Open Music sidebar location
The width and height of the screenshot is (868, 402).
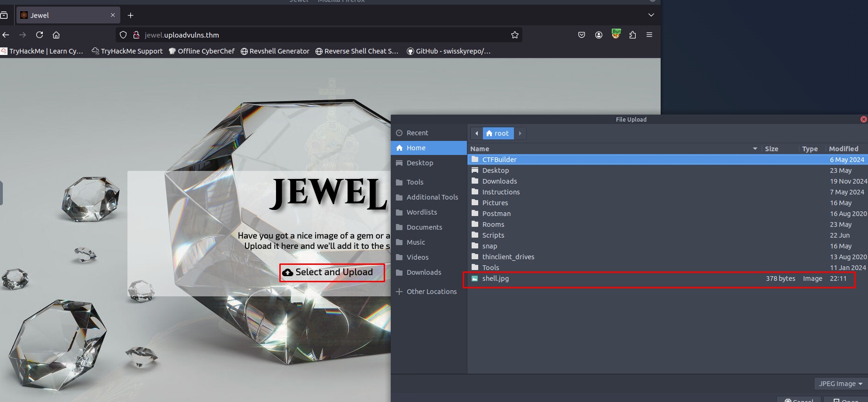[429, 242]
